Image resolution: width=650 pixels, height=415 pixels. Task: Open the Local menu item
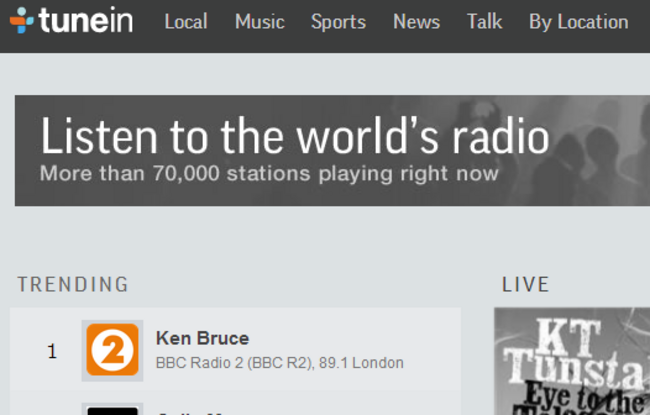(x=186, y=22)
